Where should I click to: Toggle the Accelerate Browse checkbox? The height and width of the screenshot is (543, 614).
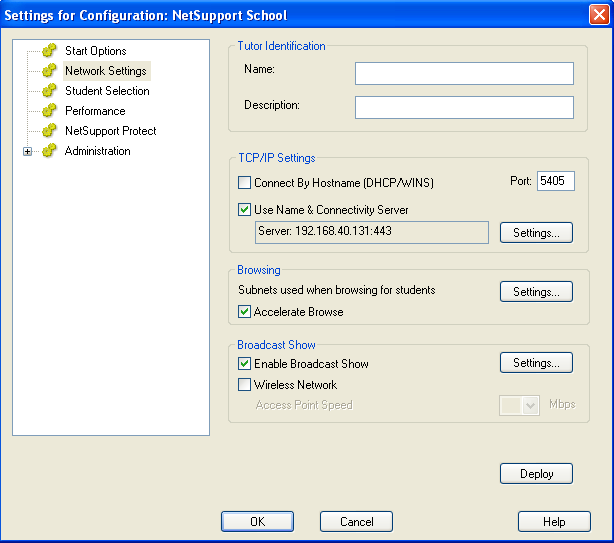pyautogui.click(x=244, y=312)
